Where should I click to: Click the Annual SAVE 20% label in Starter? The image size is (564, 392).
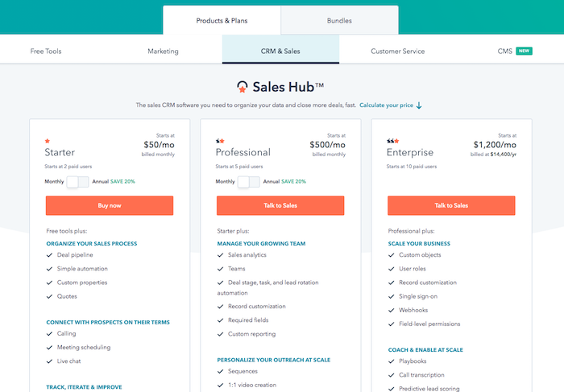[114, 182]
